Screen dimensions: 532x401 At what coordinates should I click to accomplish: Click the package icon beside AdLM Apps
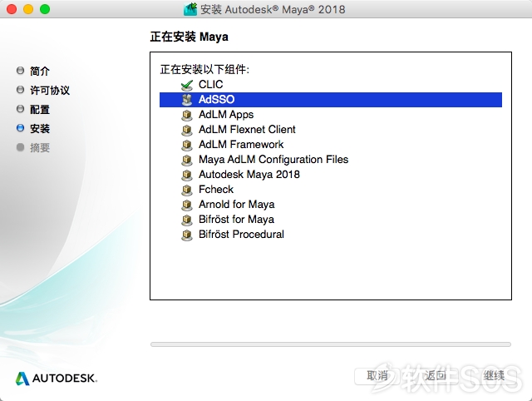[x=186, y=115]
